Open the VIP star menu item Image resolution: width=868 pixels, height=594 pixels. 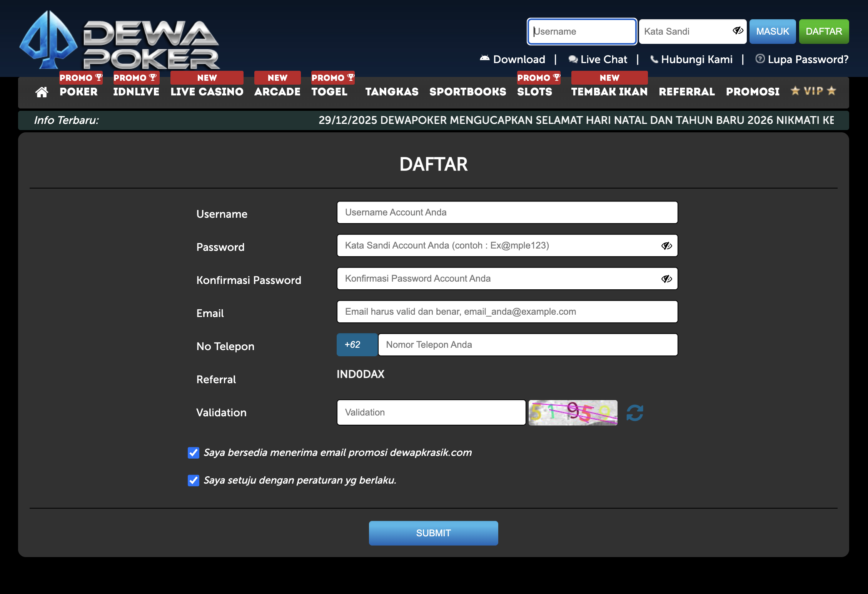click(x=813, y=91)
